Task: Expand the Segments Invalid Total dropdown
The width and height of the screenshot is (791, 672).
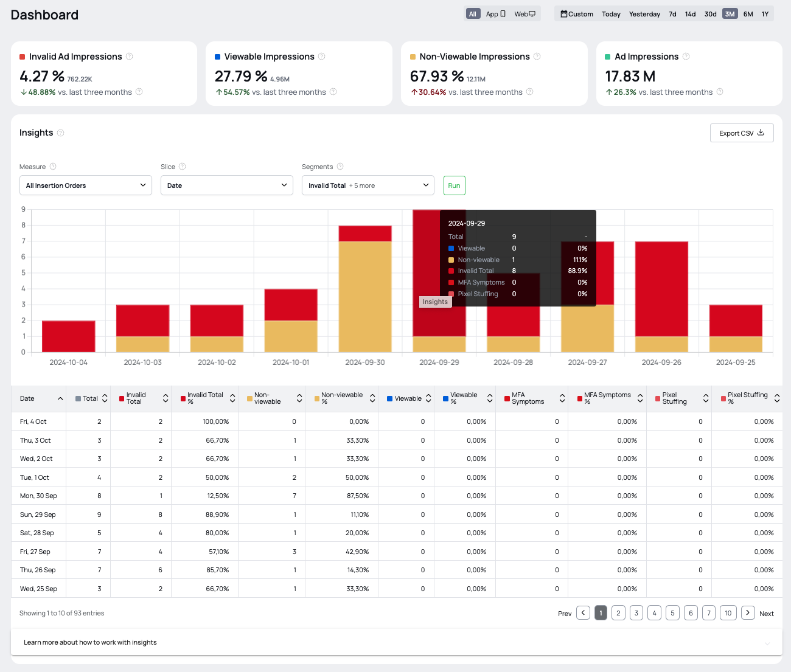Action: click(x=368, y=185)
